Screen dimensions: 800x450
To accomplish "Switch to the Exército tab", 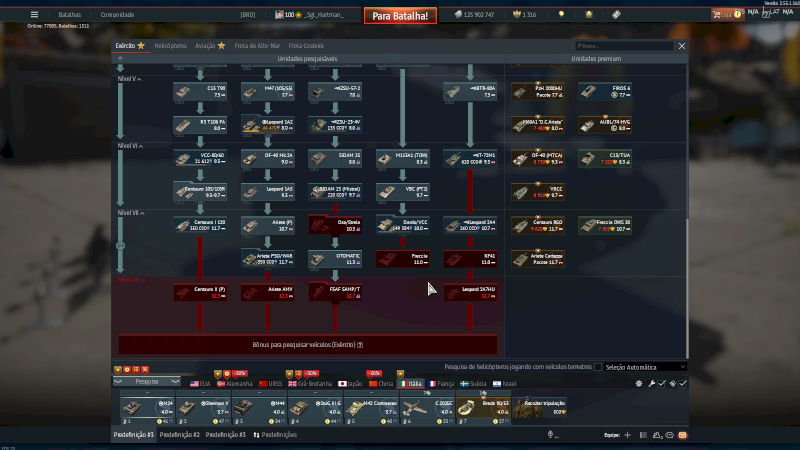I will tap(130, 46).
